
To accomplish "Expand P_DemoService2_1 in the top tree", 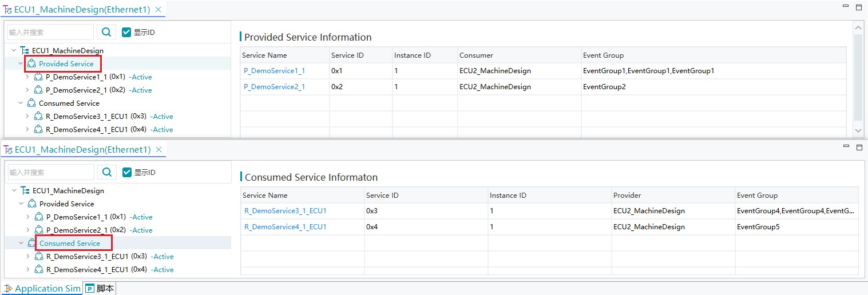I will (27, 90).
